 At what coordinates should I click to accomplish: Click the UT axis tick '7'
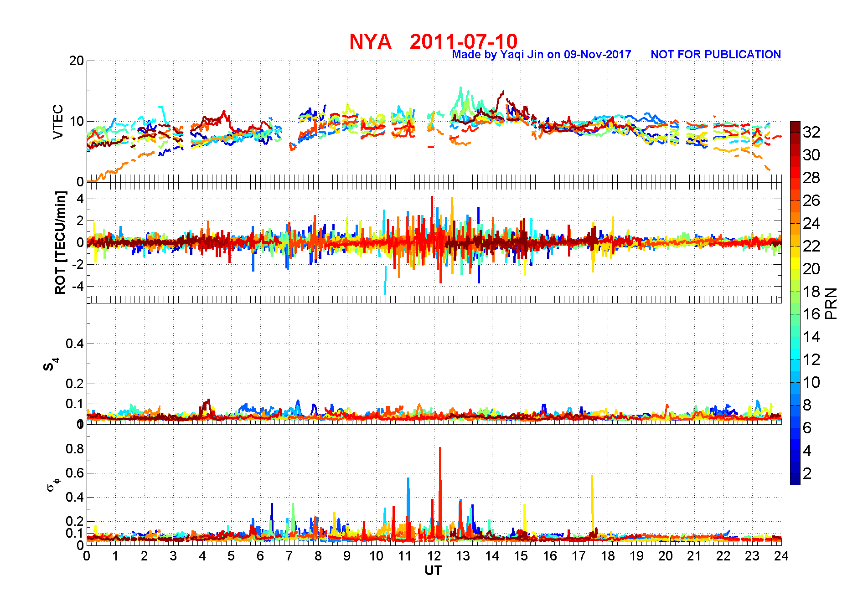[x=289, y=556]
